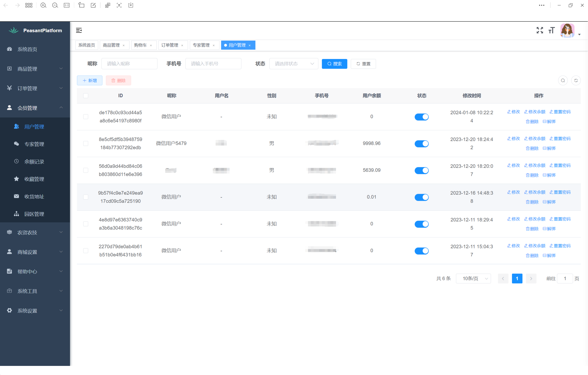This screenshot has height=375, width=588.
Task: Expand 农资农技 menu in sidebar
Action: (x=35, y=232)
